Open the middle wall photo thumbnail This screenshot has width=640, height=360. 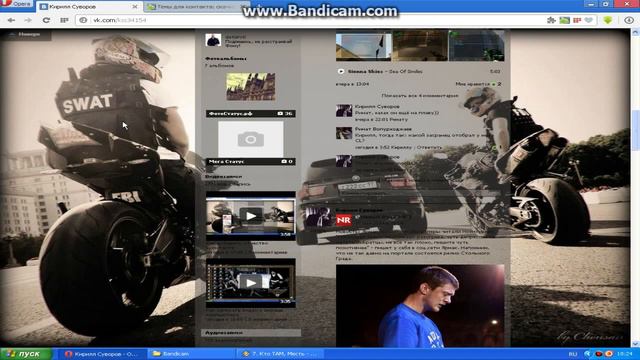pos(420,46)
